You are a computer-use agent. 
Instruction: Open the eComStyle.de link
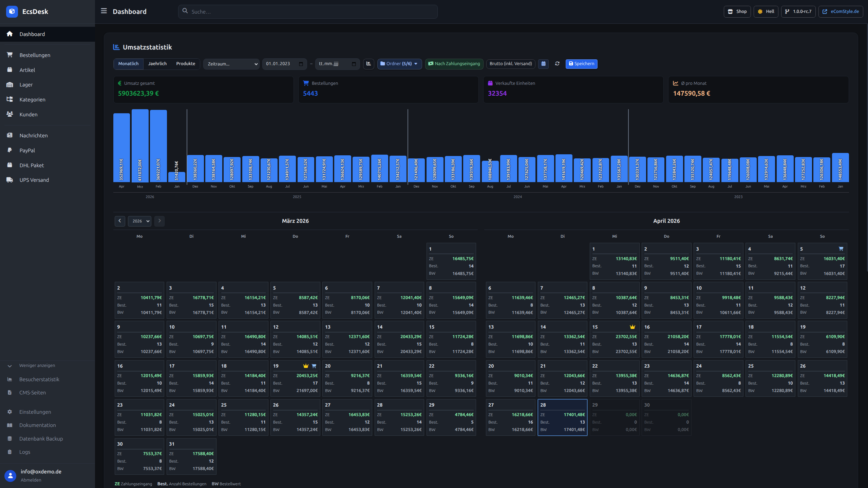[841, 12]
